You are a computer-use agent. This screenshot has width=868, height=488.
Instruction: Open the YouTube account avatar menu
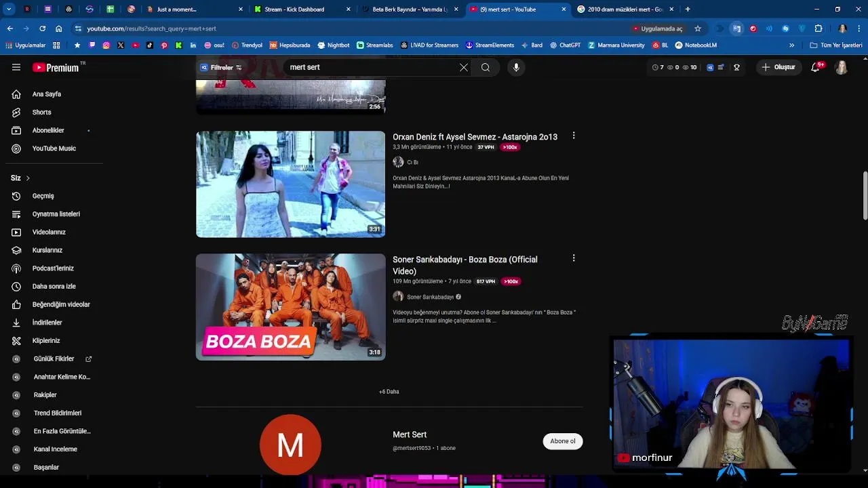click(x=842, y=67)
